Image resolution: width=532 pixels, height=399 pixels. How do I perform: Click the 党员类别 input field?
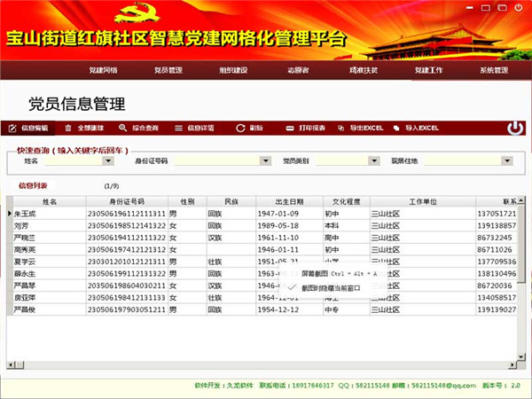342,160
